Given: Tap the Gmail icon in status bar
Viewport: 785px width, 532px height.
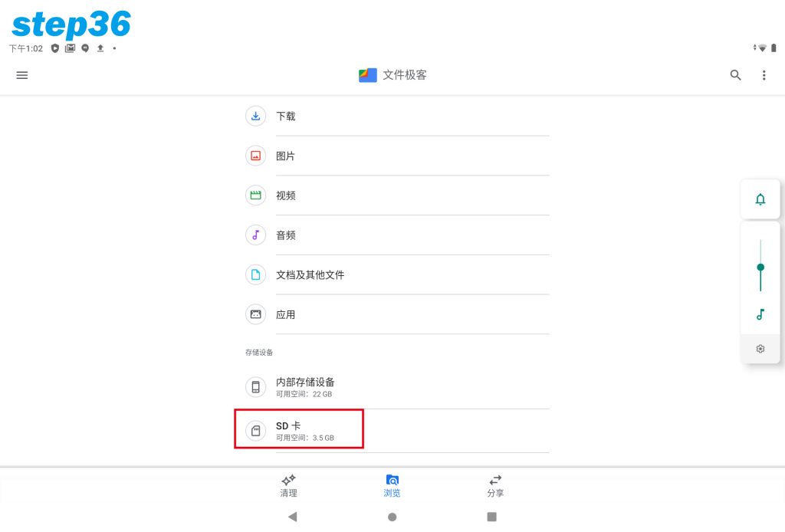Looking at the screenshot, I should tap(70, 48).
